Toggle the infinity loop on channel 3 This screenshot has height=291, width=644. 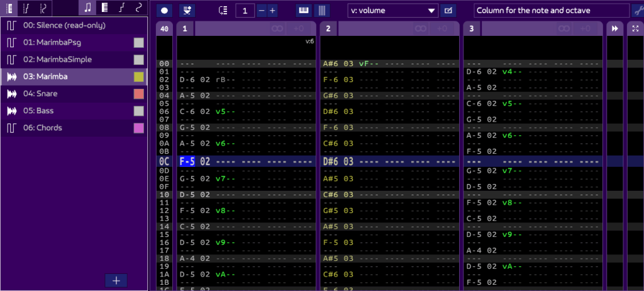(x=564, y=28)
